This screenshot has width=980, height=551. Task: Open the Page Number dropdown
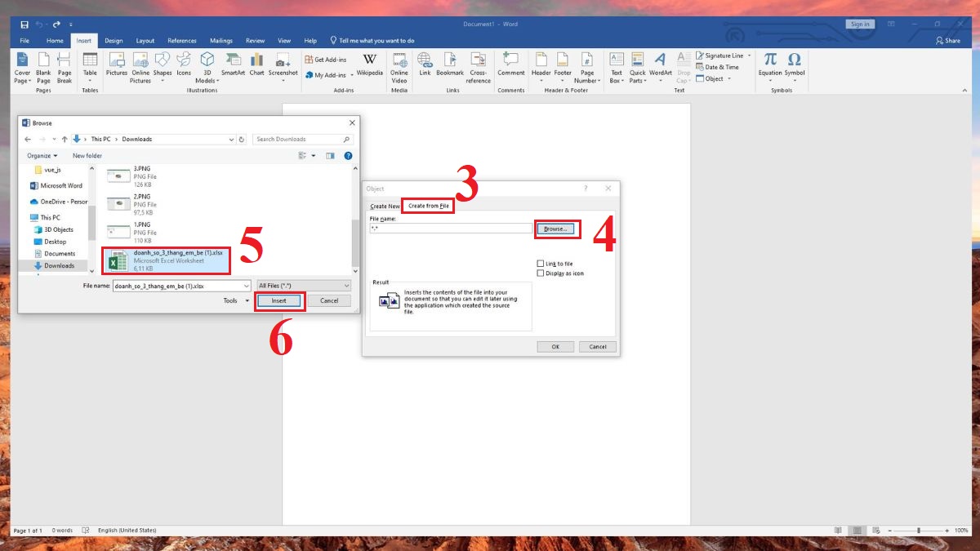point(587,68)
